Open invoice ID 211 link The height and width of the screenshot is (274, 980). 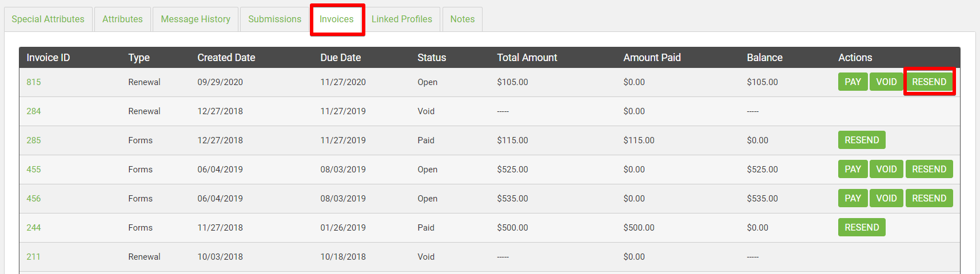[34, 257]
